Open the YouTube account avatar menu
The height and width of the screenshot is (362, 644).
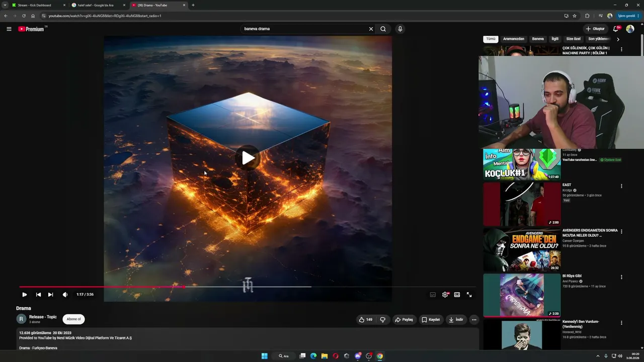point(630,29)
